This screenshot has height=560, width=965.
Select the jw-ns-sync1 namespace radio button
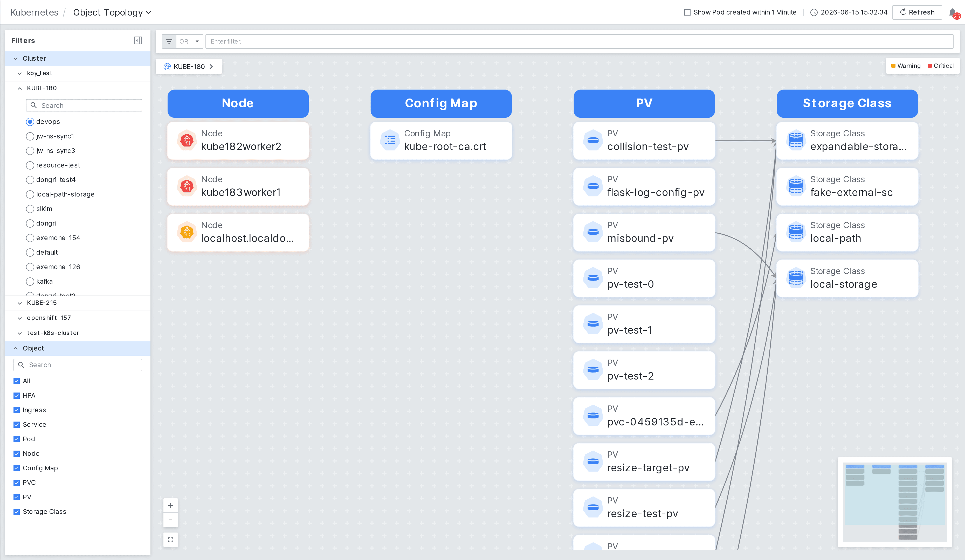(x=30, y=136)
